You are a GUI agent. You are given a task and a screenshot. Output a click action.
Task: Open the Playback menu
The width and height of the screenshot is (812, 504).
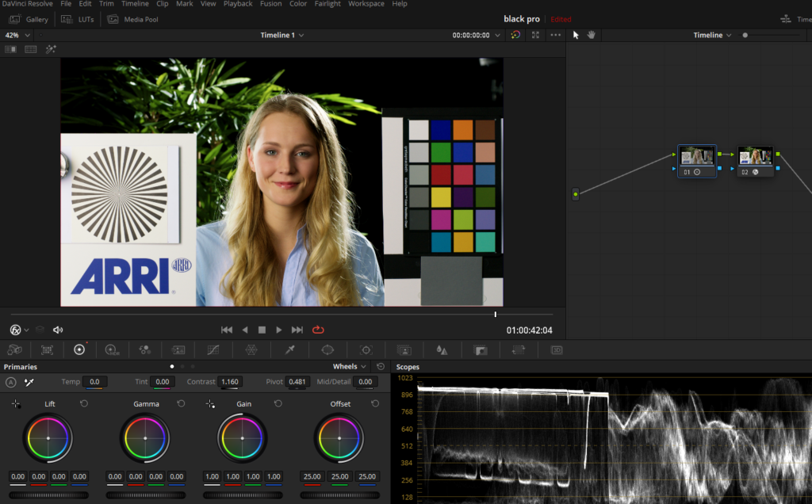point(238,4)
